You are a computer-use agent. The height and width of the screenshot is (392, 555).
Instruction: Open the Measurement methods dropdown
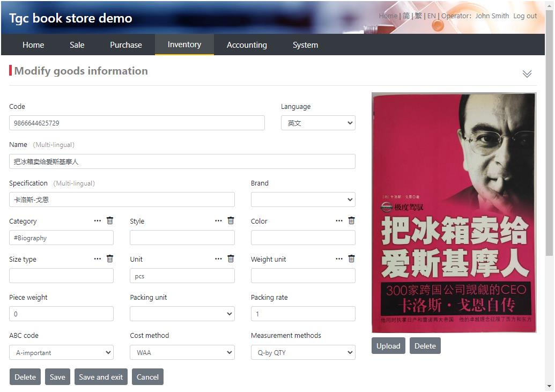[x=303, y=352]
